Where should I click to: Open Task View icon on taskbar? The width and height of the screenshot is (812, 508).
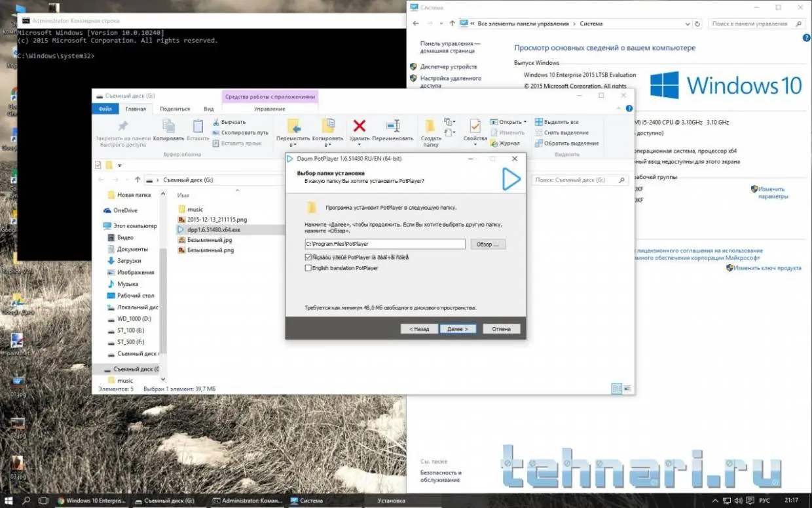(x=45, y=501)
